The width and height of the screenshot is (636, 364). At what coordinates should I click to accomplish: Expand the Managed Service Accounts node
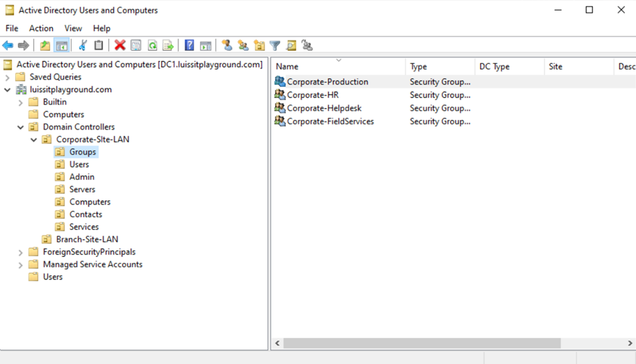21,265
